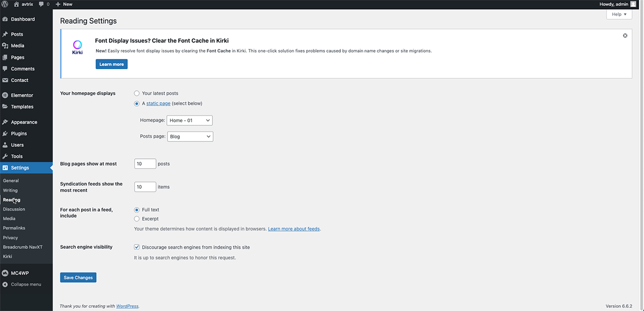Click the MC4WP icon in sidebar
This screenshot has width=644, height=311.
[x=5, y=273]
